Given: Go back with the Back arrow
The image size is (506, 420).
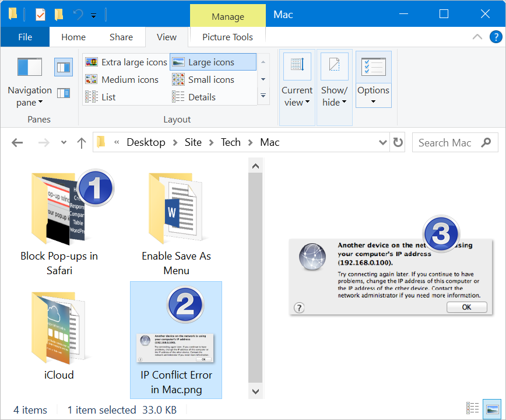Looking at the screenshot, I should pyautogui.click(x=17, y=143).
